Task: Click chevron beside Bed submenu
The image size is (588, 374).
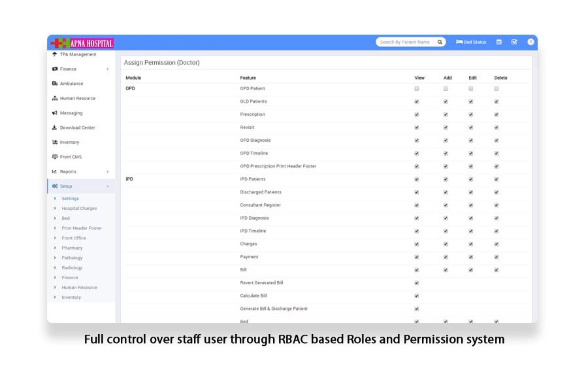Action: click(x=55, y=218)
